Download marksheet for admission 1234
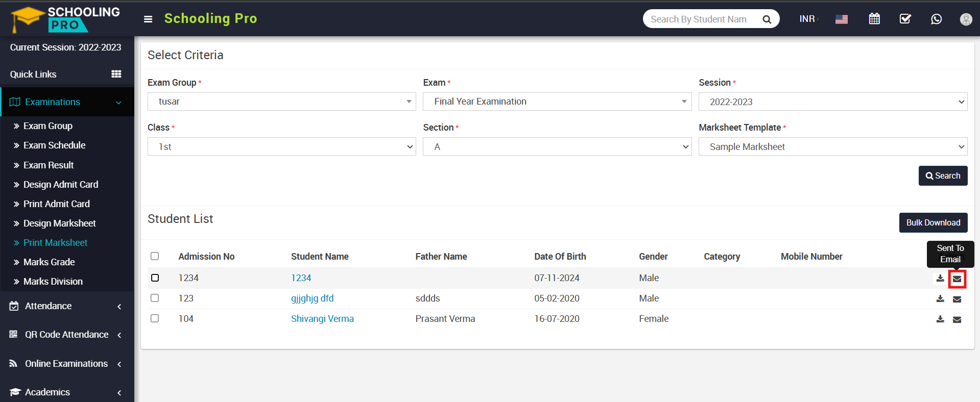Image resolution: width=980 pixels, height=402 pixels. [x=940, y=279]
